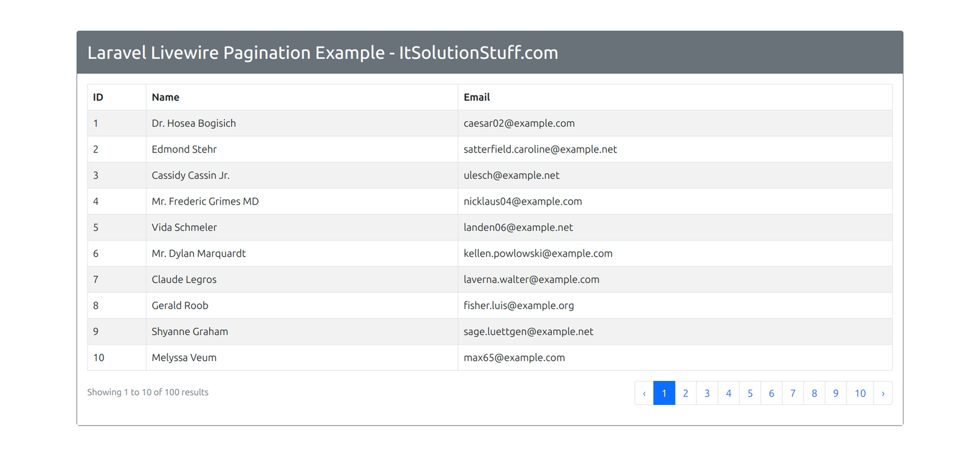
Task: Go to page 8
Action: (x=814, y=393)
